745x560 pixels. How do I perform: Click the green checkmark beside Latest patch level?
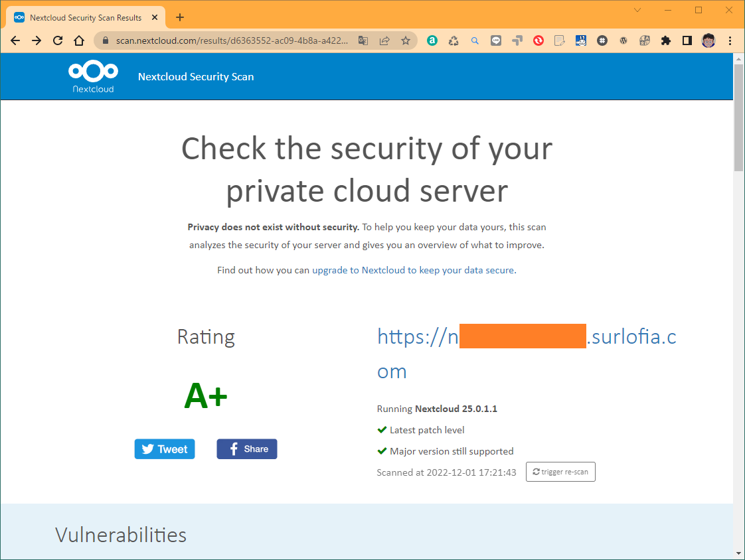pos(382,429)
